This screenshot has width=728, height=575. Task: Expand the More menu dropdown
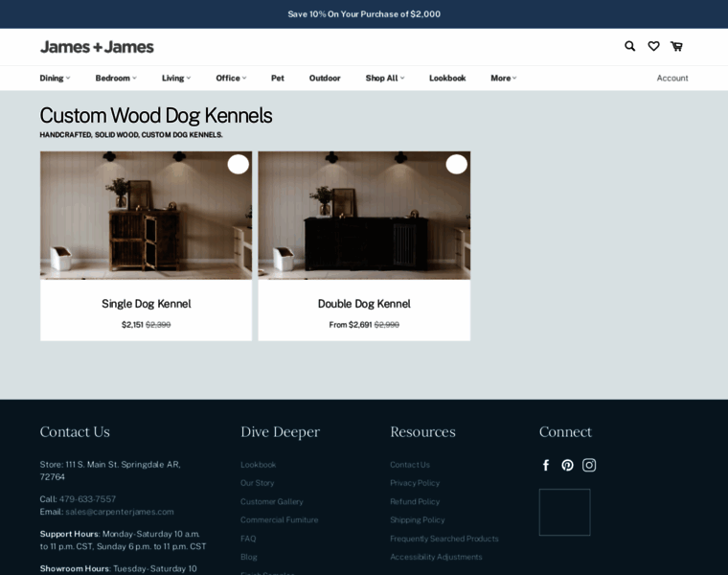(x=503, y=78)
